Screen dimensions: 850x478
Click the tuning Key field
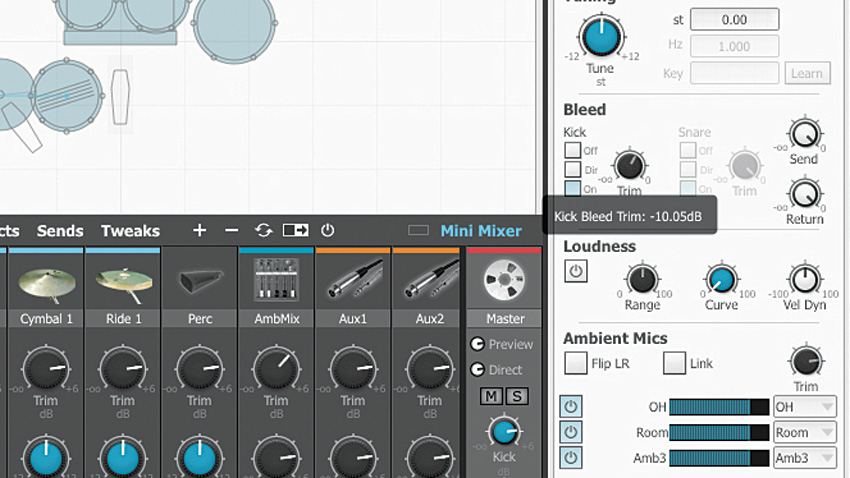[x=735, y=73]
